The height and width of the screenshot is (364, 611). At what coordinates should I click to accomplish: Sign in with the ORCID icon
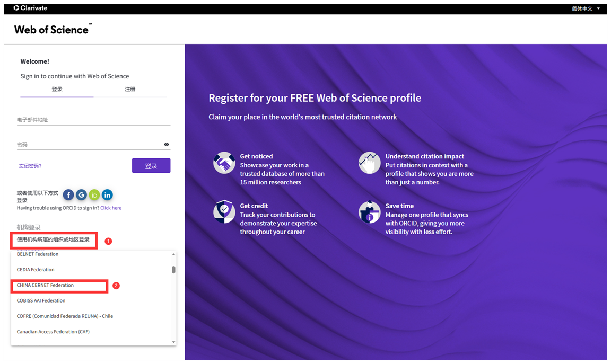pyautogui.click(x=94, y=194)
